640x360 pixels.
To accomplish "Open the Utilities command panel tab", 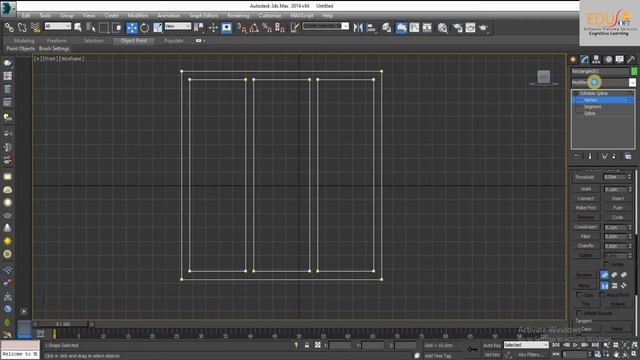I will click(x=631, y=60).
